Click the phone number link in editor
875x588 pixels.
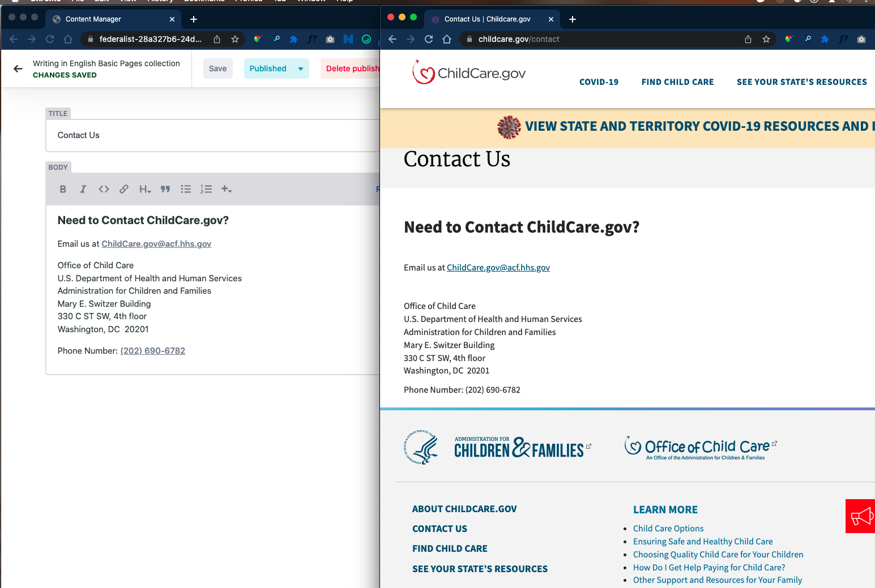coord(153,351)
